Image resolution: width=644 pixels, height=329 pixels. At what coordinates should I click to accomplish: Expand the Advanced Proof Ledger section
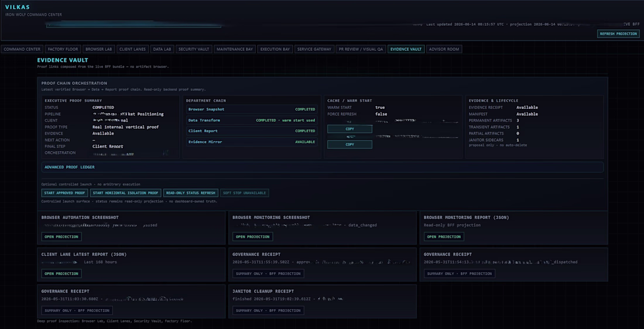click(x=323, y=167)
